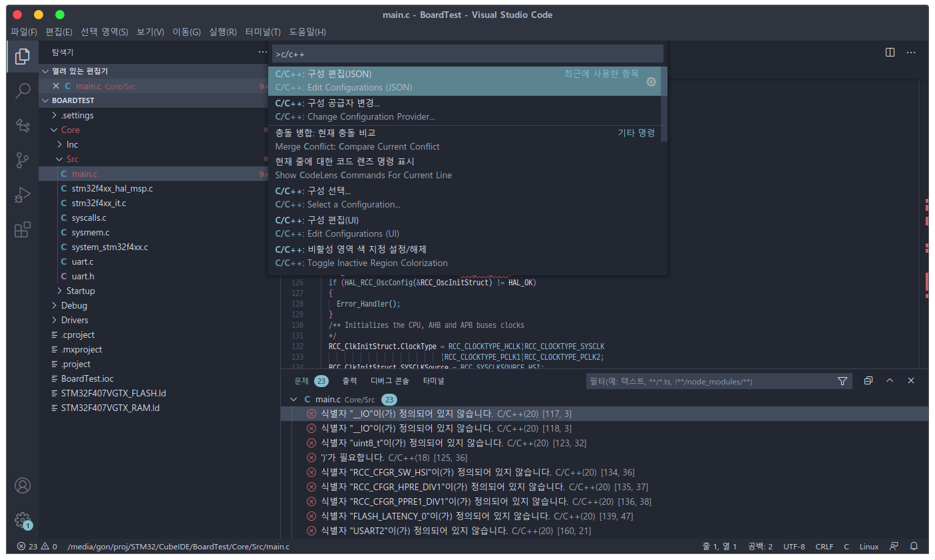Screen dimensions: 935x560
Task: Run Show CodeLens Commands For Current Line
Action: click(465, 168)
